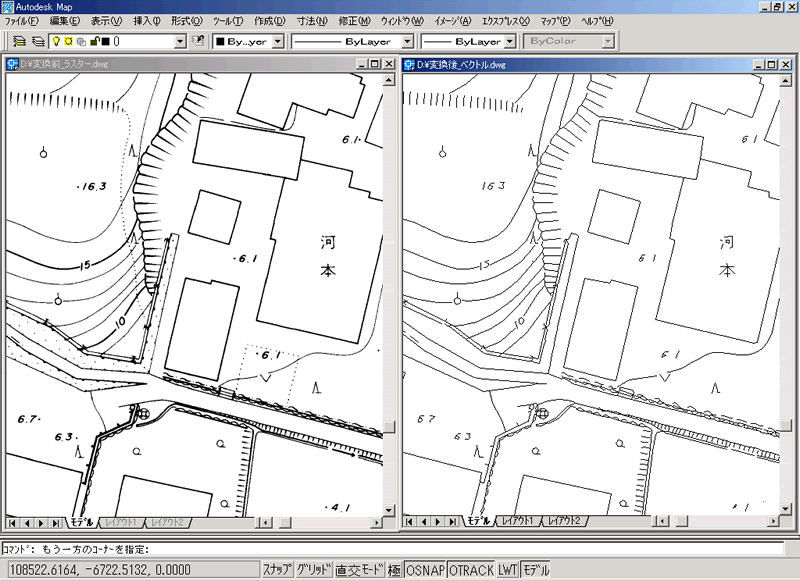The height and width of the screenshot is (581, 800).
Task: Toggle LWT lineweight display
Action: [x=508, y=570]
